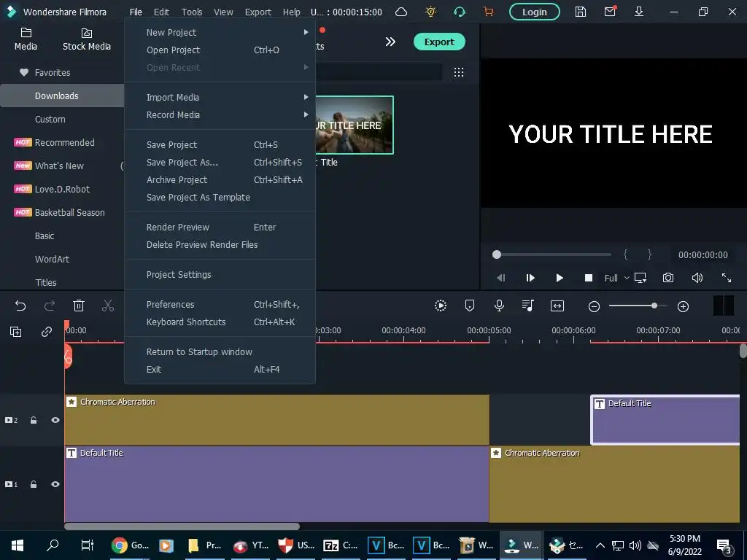The height and width of the screenshot is (560, 747).
Task: Toggle lock on video track 1
Action: (x=34, y=484)
